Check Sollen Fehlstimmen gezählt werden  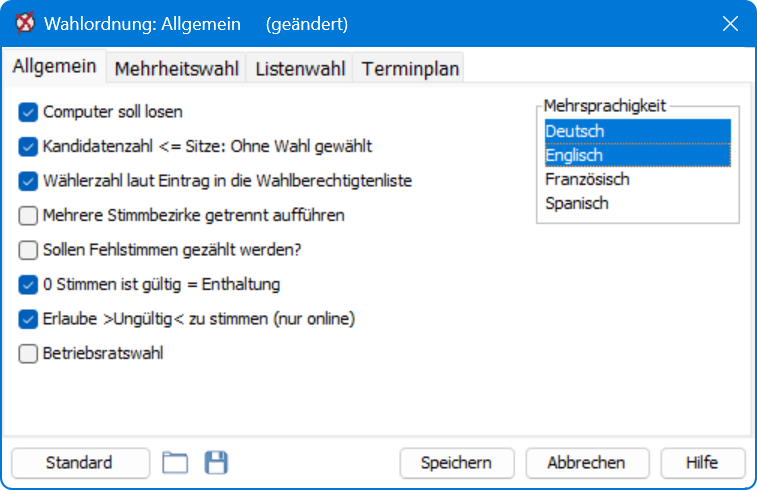28,250
